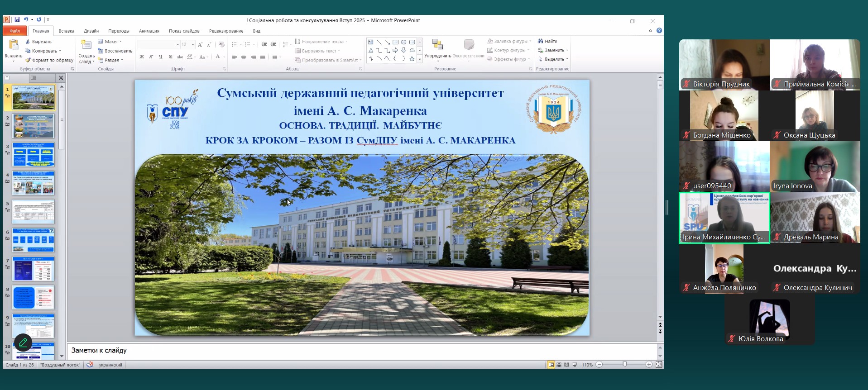This screenshot has width=868, height=390.
Task: Toggle justify text alignment
Action: pos(263,57)
